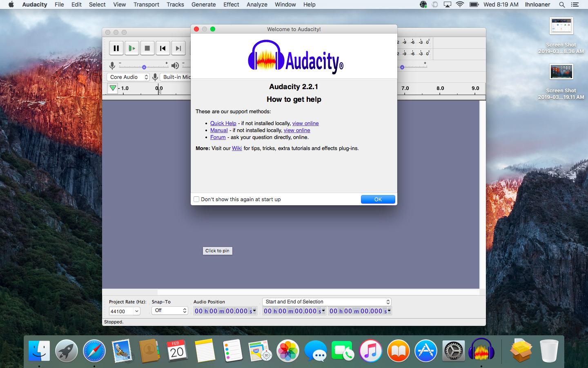Select the upper Screen Shot thumbnail on the desktop

click(561, 26)
